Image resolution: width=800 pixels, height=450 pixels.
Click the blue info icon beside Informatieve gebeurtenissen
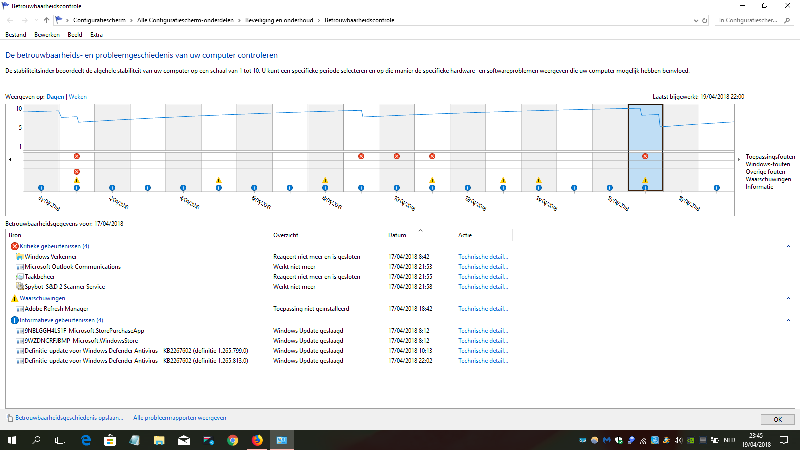coord(14,320)
